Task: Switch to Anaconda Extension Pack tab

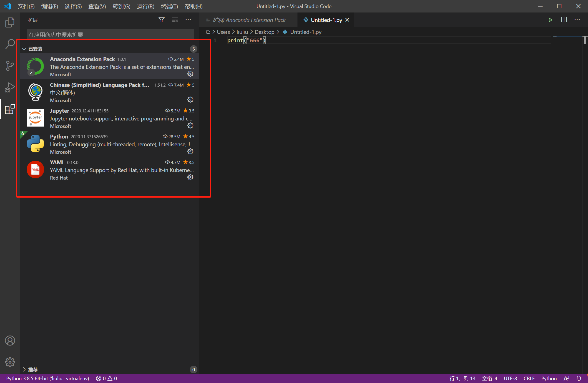Action: (x=248, y=20)
